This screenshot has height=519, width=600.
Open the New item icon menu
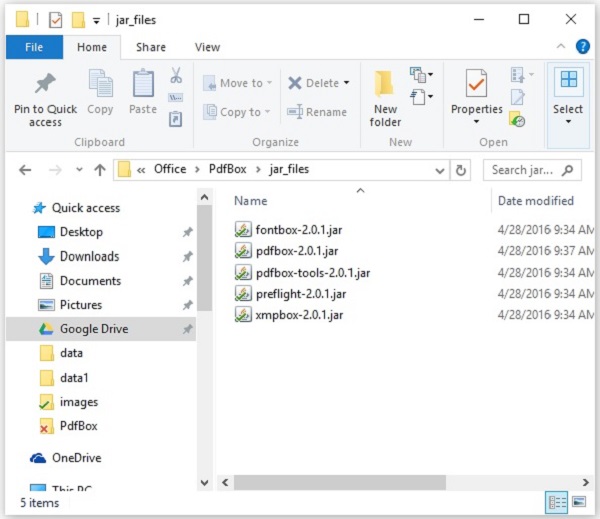coord(421,74)
